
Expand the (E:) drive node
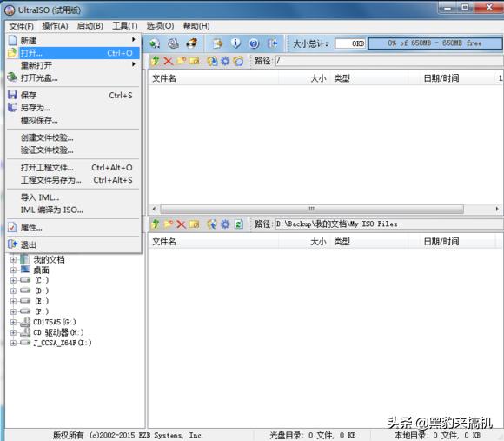[13, 301]
